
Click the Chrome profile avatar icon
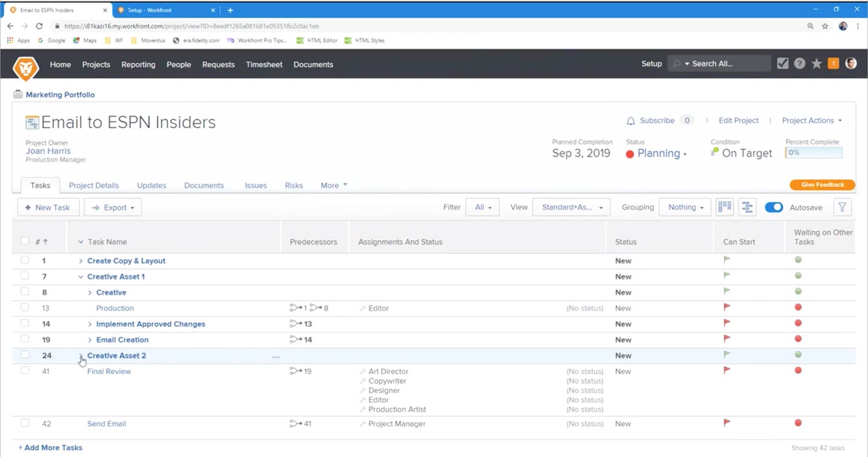coord(843,26)
